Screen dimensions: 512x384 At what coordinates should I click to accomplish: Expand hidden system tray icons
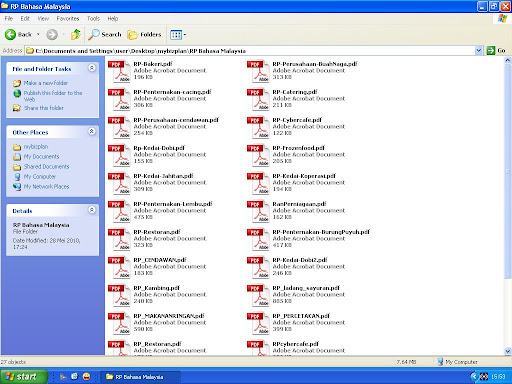point(473,377)
